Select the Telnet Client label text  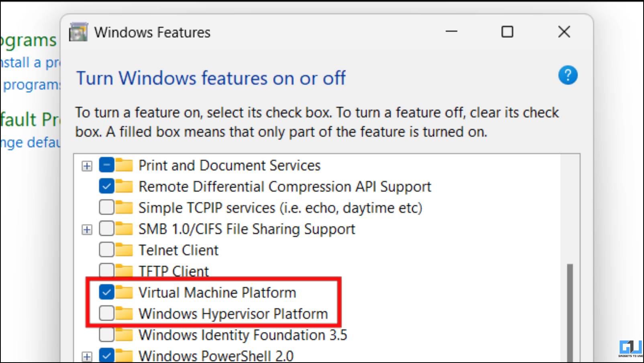coord(178,250)
